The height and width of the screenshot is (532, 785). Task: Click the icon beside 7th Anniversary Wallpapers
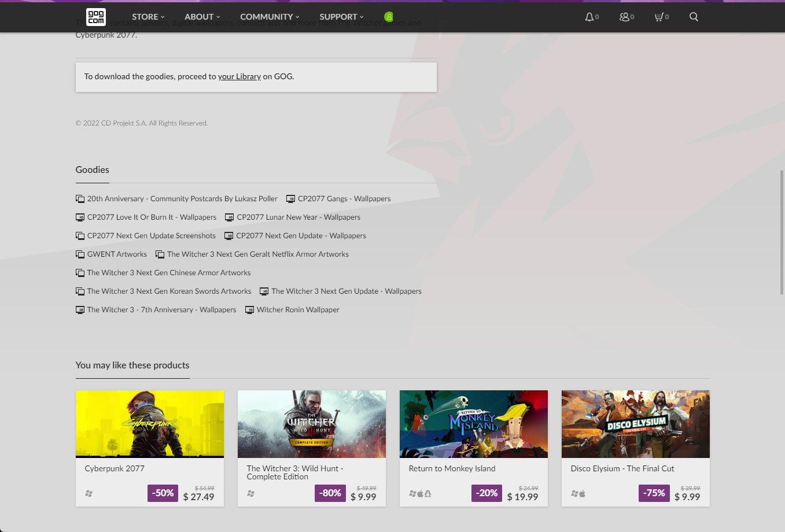pos(80,310)
